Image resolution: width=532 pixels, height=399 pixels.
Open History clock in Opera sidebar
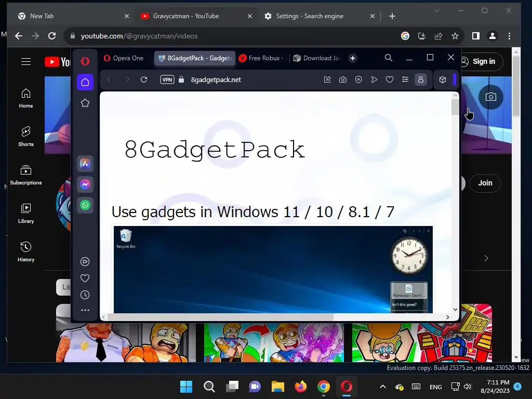pyautogui.click(x=85, y=295)
